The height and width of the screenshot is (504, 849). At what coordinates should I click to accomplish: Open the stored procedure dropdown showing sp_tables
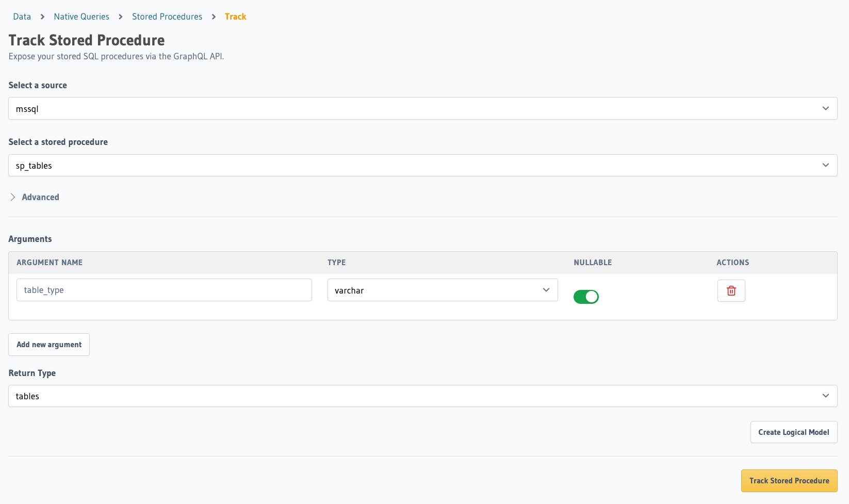[422, 165]
